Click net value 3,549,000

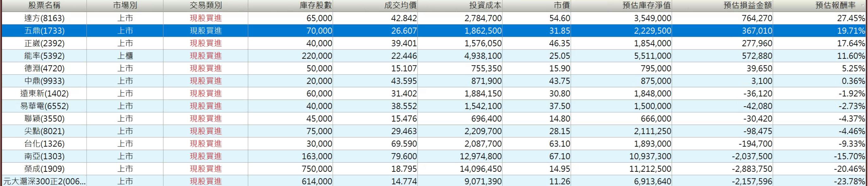coord(653,18)
